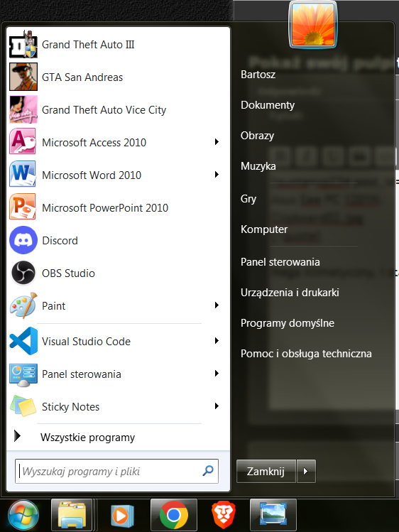The height and width of the screenshot is (532, 399).
Task: Open the Paint palette icon
Action: (x=23, y=305)
